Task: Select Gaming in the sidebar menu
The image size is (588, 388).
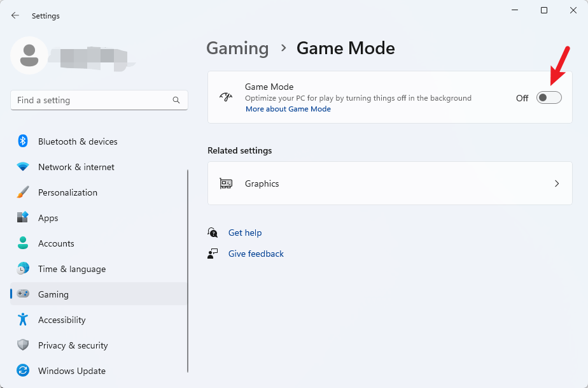Action: click(53, 294)
